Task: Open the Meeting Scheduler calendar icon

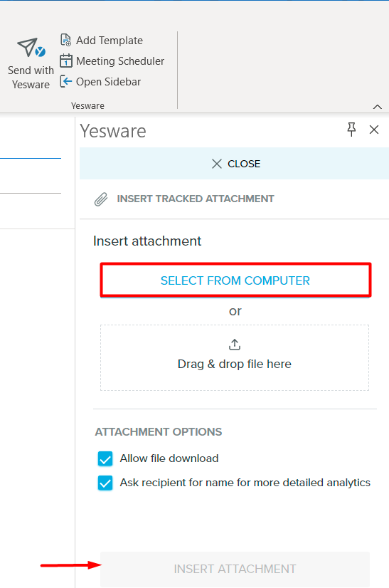Action: point(66,61)
